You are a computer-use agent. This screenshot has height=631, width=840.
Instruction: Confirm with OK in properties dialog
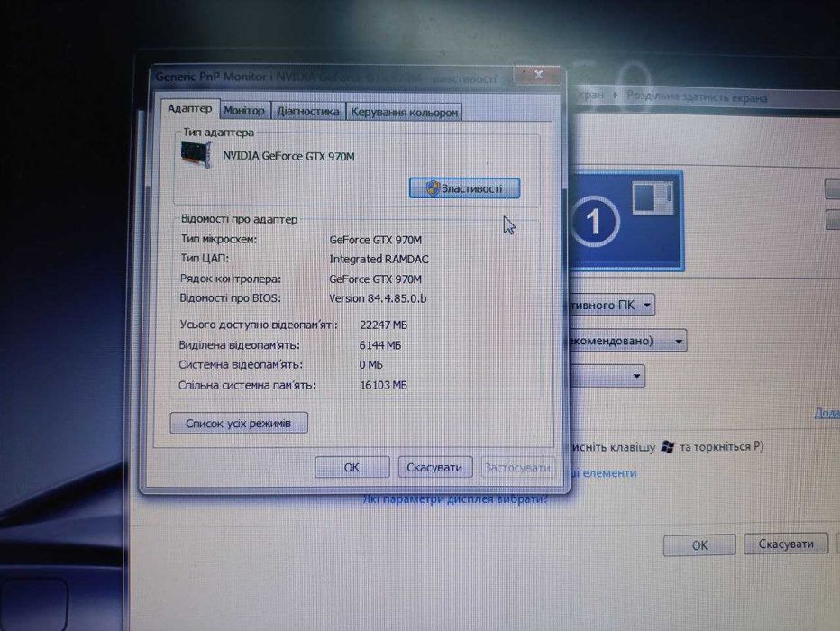coord(352,468)
